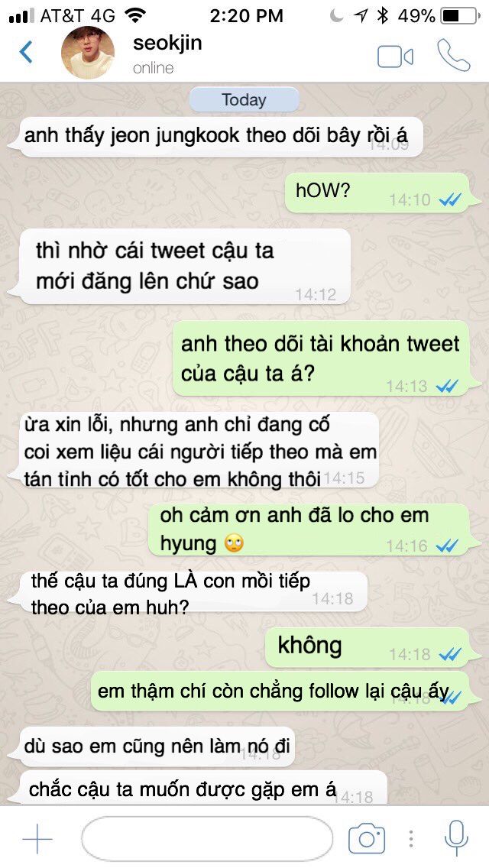Open seokjin's profile picture
This screenshot has height=868, width=489.
(x=88, y=53)
